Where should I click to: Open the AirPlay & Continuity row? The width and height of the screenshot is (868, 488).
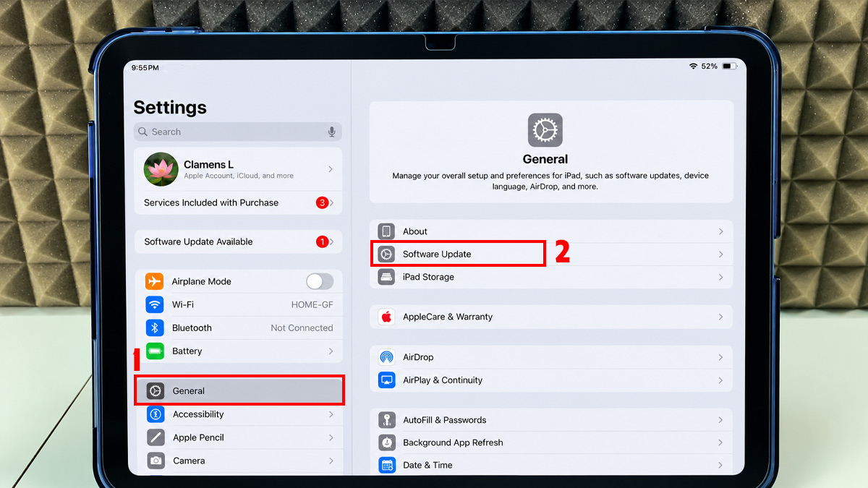tap(551, 380)
